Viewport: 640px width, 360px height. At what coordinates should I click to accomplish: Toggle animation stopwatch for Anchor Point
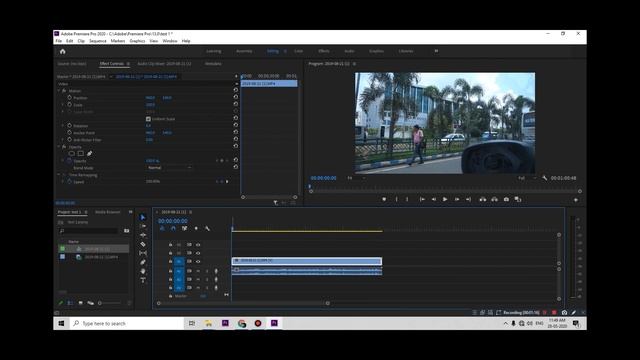69,133
